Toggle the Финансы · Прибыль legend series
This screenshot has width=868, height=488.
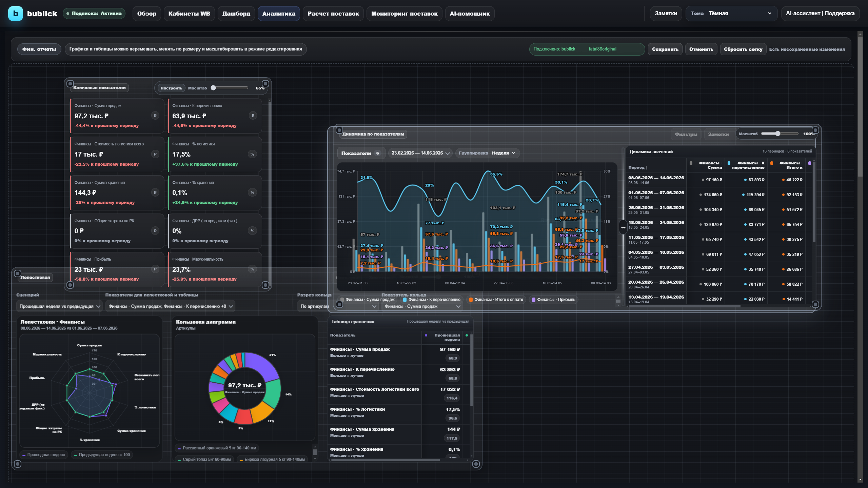coord(553,300)
